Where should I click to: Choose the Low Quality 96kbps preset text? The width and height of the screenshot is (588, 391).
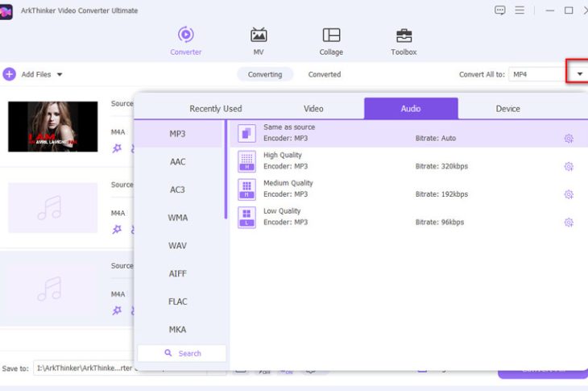(x=282, y=211)
